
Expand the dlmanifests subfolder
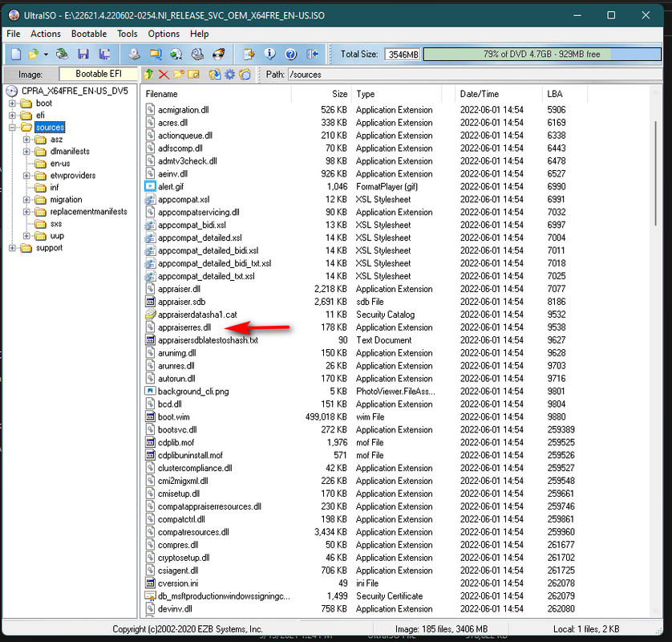point(26,152)
